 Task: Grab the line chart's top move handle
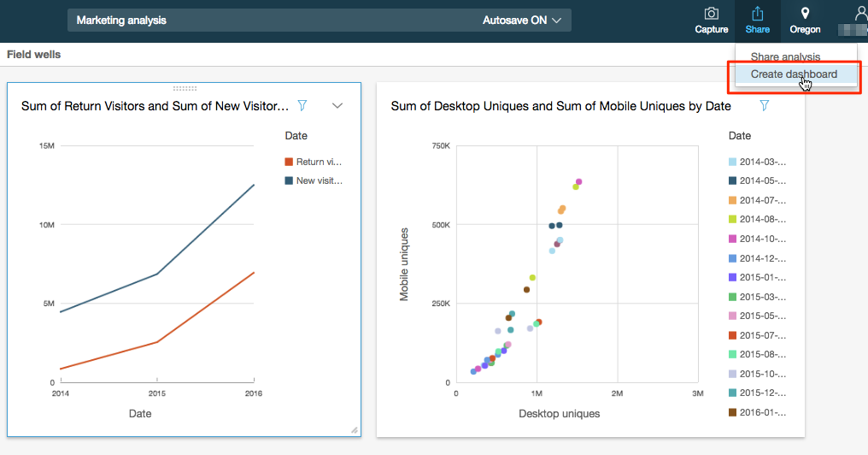185,88
